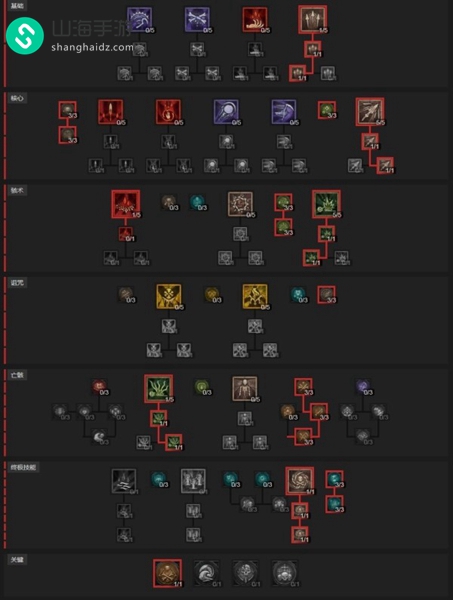This screenshot has height=600, width=453.
Task: Select the green Corpse Explosion 5/5 skill
Action: 326,204
